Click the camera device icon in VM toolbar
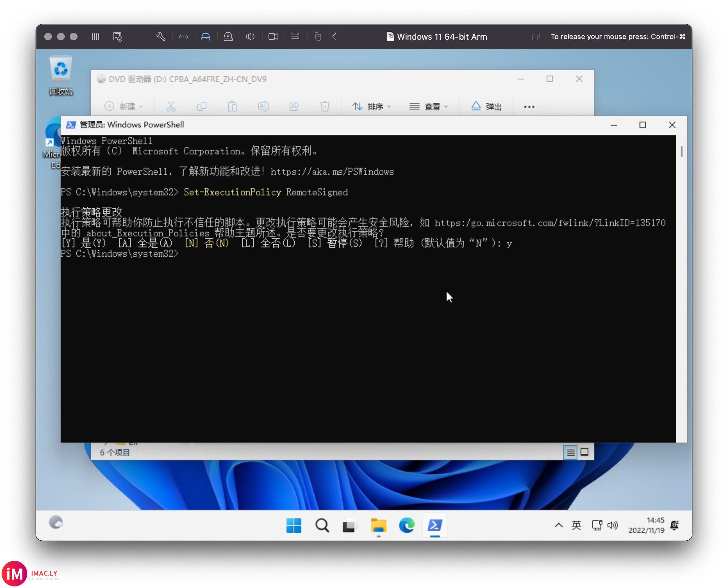Viewport: 728px width, 588px height. pos(273,37)
